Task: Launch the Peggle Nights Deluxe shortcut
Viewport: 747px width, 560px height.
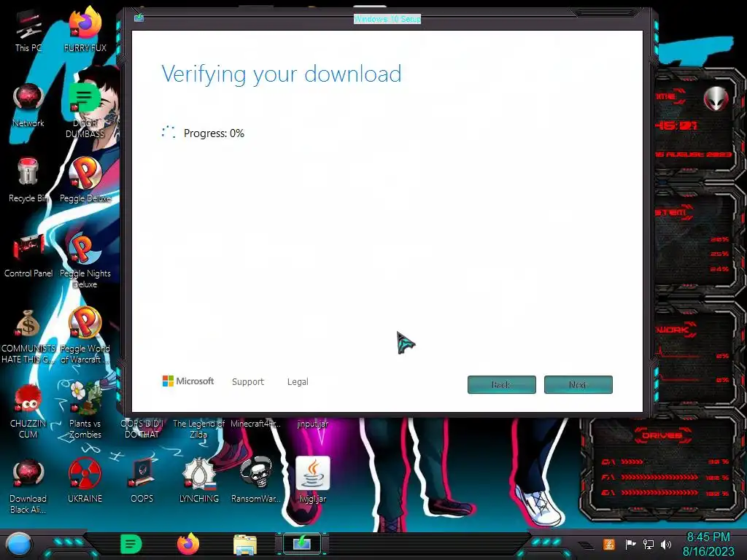Action: coord(85,261)
